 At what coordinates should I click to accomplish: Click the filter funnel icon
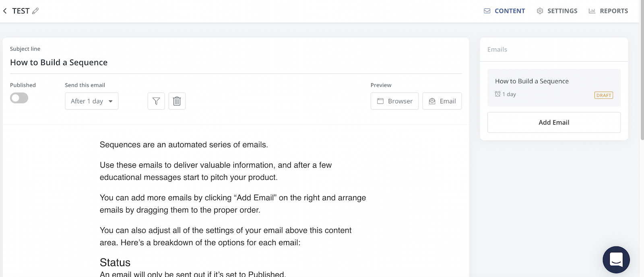click(156, 101)
